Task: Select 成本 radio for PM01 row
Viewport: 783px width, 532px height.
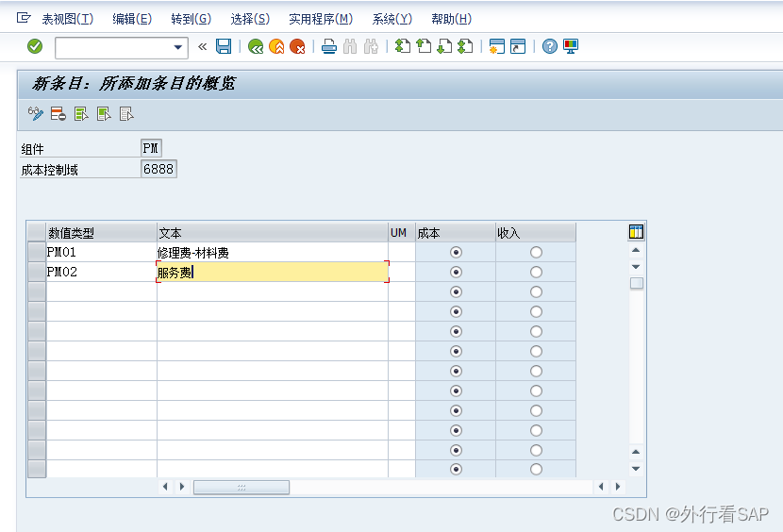Action: [456, 252]
